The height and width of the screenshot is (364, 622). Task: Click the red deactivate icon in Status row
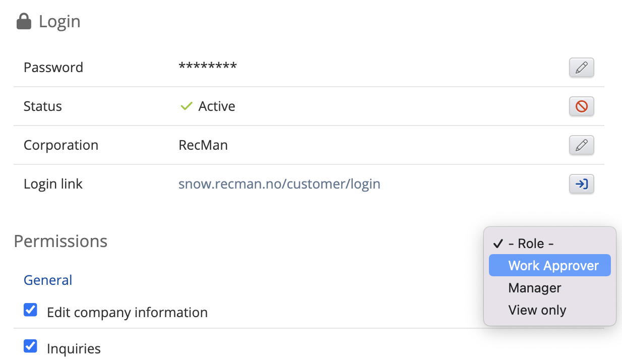tap(581, 106)
